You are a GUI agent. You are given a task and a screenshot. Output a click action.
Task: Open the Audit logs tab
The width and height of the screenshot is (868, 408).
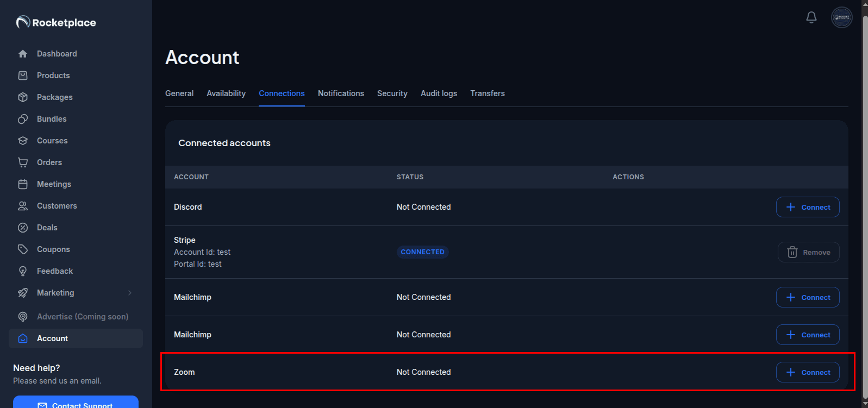[439, 93]
